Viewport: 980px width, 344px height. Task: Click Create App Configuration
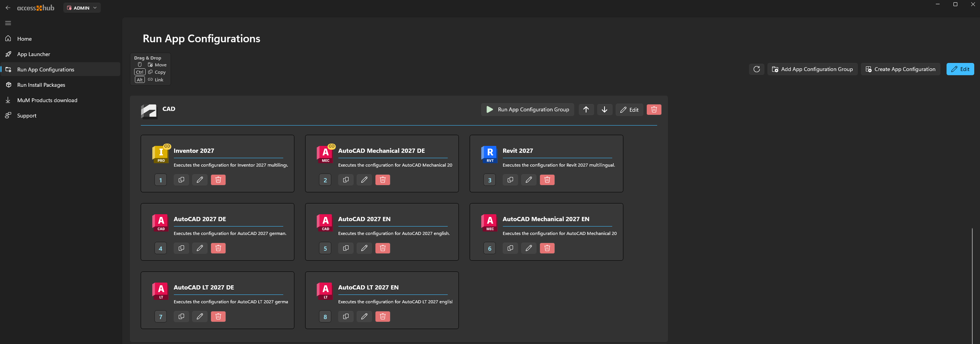tap(900, 69)
